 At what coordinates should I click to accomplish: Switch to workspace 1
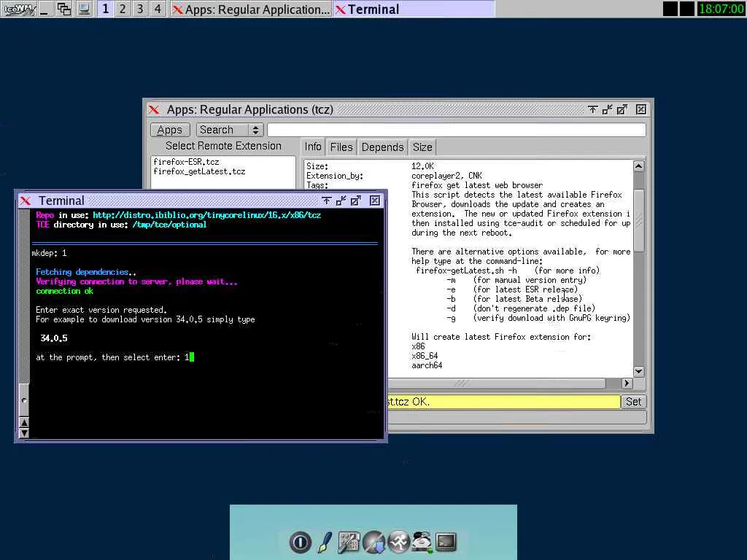point(106,9)
